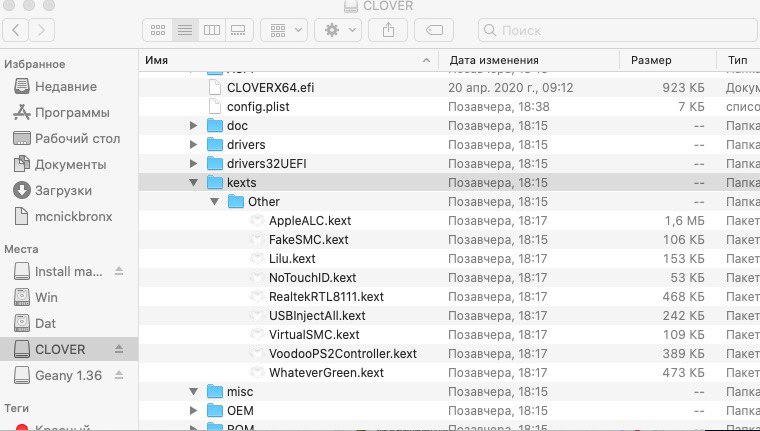Viewport: 760px width, 431px height.
Task: Click the drivers folder icon
Action: coord(214,144)
